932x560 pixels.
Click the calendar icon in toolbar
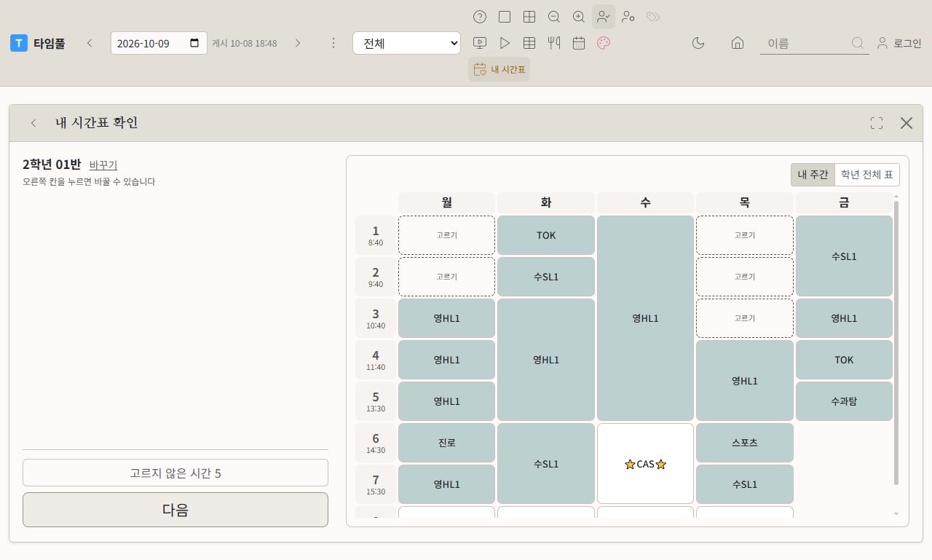(x=579, y=43)
